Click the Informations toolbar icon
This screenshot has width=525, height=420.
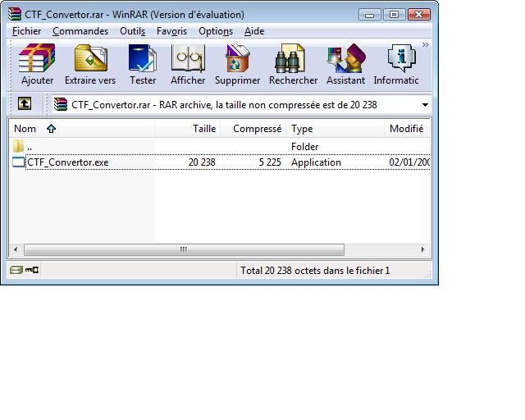pyautogui.click(x=401, y=58)
